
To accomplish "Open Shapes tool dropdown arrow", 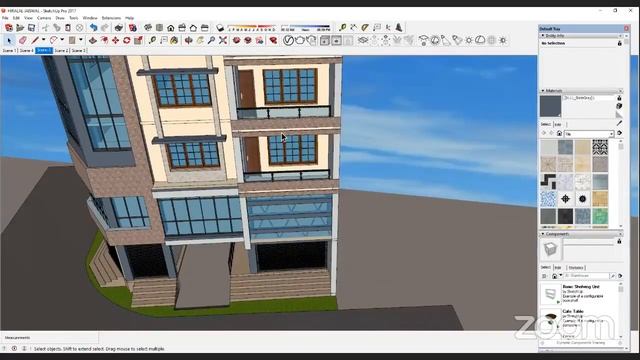I will pyautogui.click(x=81, y=40).
